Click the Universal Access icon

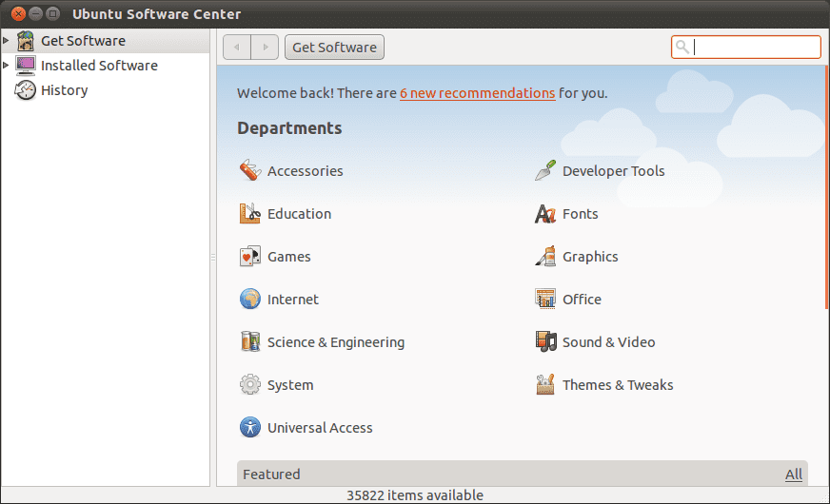[x=249, y=428]
